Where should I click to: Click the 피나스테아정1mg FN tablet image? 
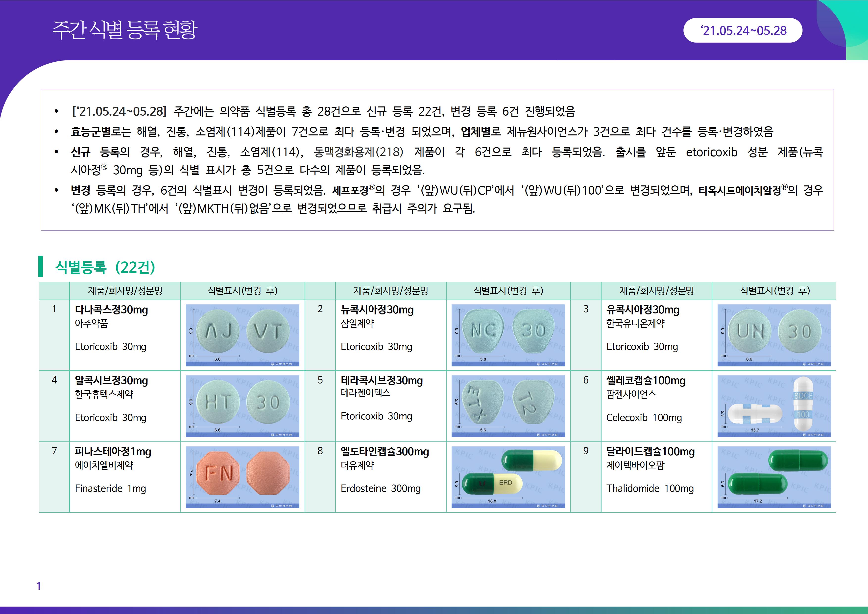[242, 477]
